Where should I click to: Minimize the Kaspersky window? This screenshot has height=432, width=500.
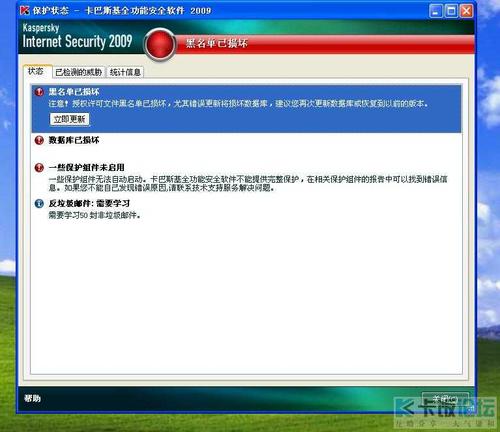tap(435, 11)
